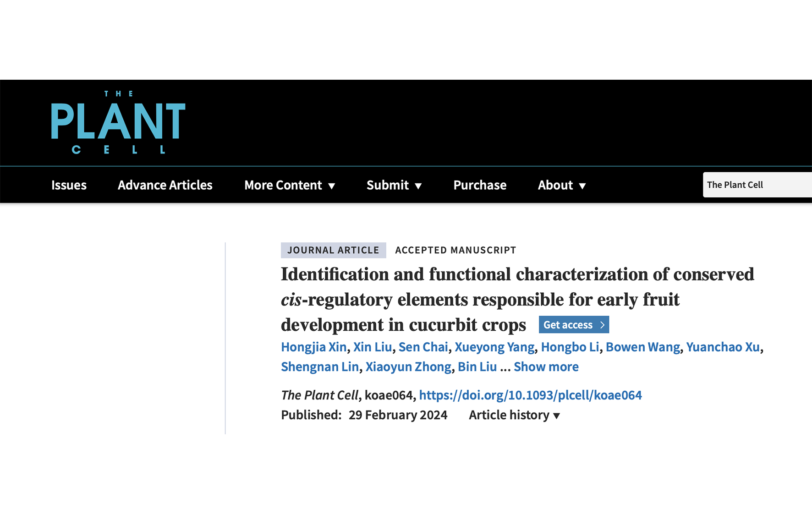
Task: Expand the Article history section
Action: (513, 415)
